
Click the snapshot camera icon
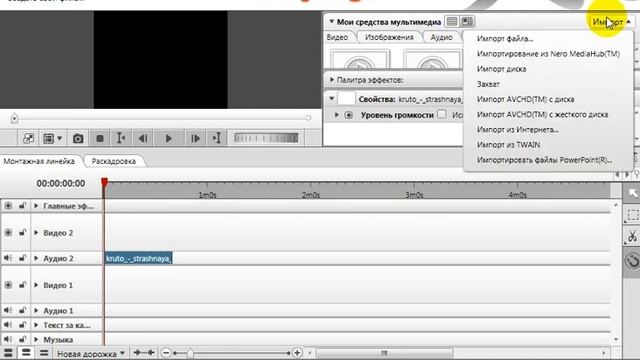click(78, 138)
